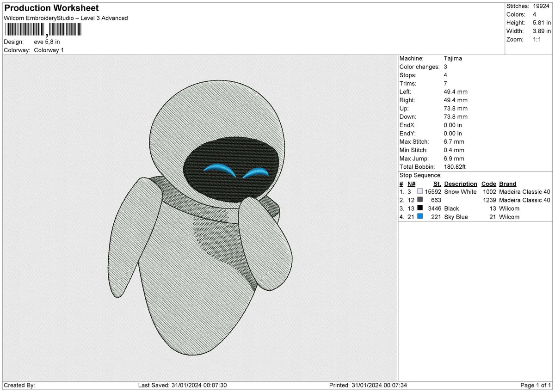Select the 'Colorway 1' value

(x=49, y=50)
